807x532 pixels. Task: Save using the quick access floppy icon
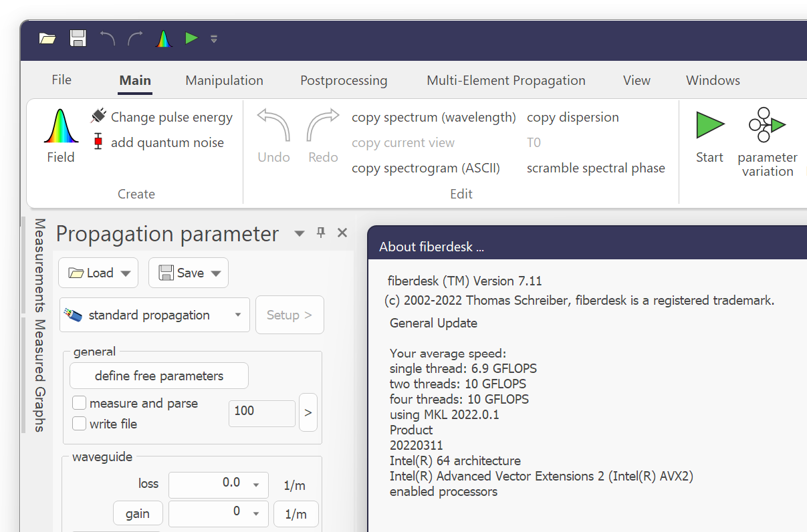coord(78,39)
